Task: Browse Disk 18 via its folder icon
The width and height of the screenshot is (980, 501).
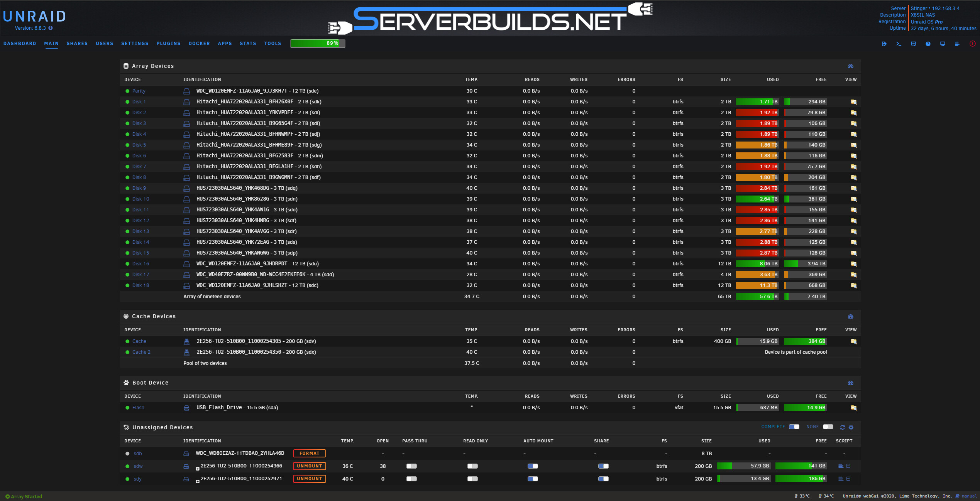Action: tap(854, 286)
